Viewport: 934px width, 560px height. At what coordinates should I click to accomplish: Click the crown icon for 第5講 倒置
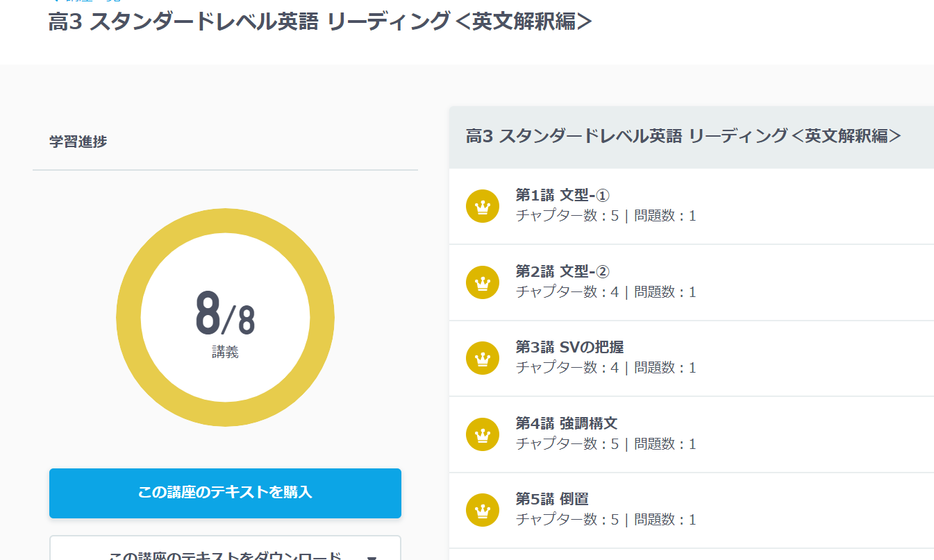(482, 509)
